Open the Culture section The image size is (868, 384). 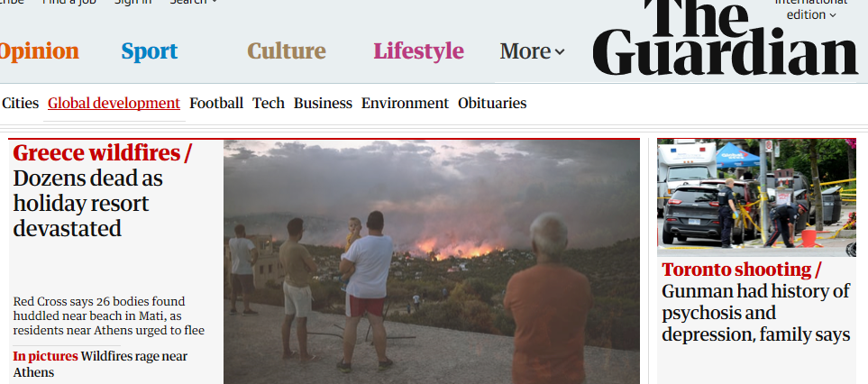tap(287, 51)
